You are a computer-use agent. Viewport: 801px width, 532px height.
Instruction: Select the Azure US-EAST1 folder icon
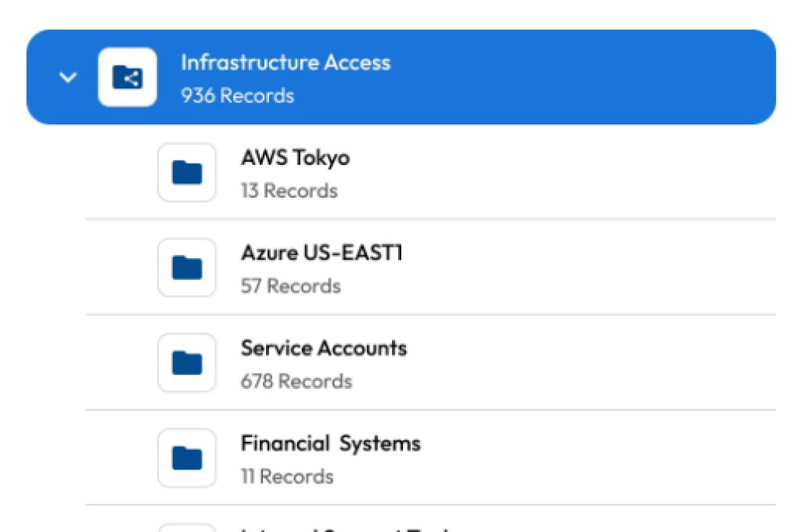186,267
